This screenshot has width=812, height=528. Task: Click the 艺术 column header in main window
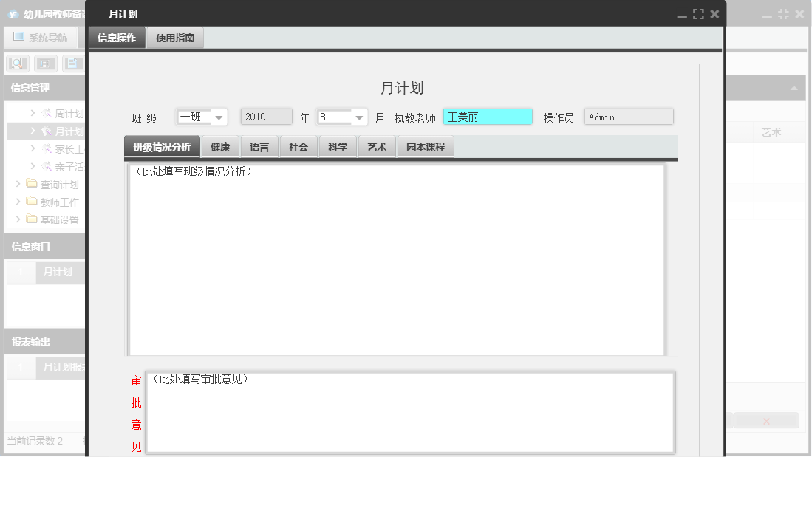coord(771,132)
